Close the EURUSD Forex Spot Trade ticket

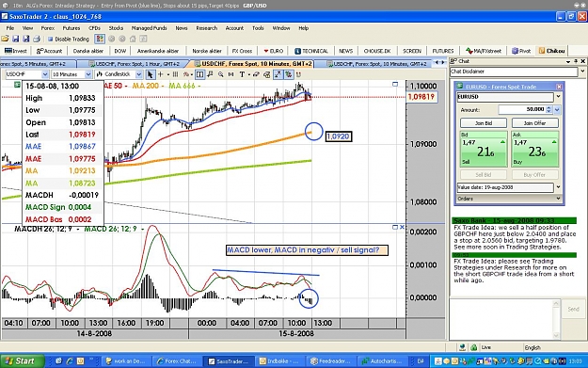tap(559, 87)
